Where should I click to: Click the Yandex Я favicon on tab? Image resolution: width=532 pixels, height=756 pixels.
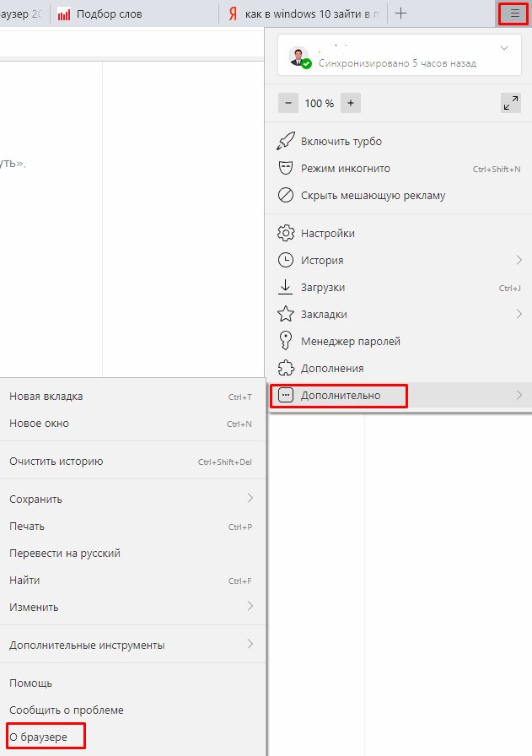click(x=233, y=14)
